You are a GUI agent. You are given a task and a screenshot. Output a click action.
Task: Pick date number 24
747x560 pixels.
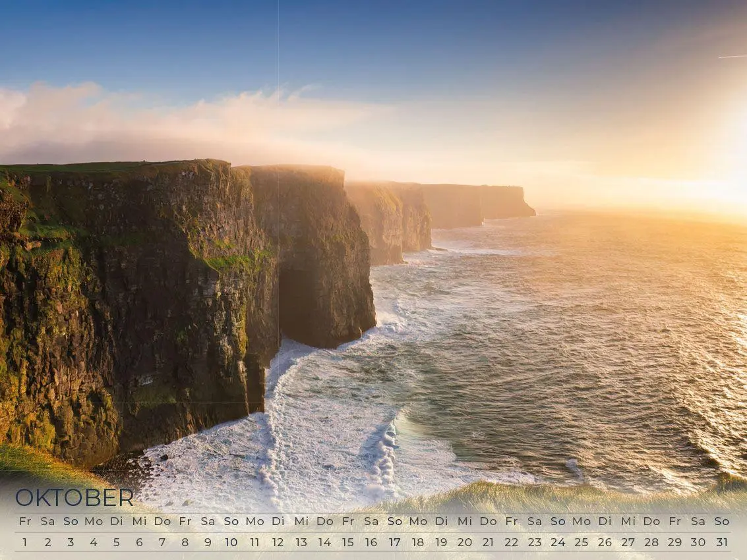[x=558, y=542]
